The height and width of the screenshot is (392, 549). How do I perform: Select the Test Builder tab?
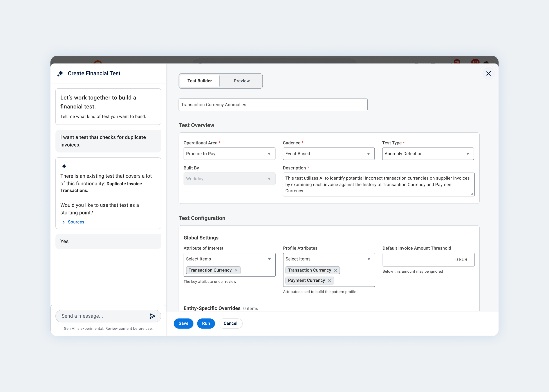coord(199,81)
